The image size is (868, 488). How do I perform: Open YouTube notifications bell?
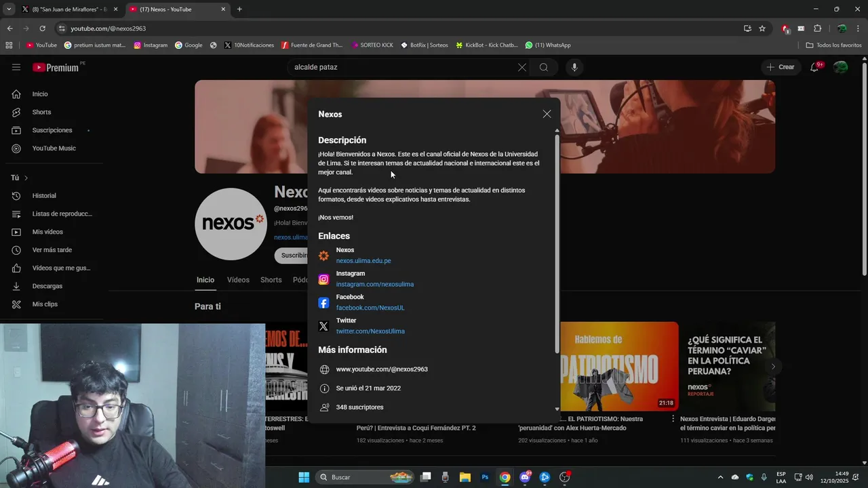point(814,67)
